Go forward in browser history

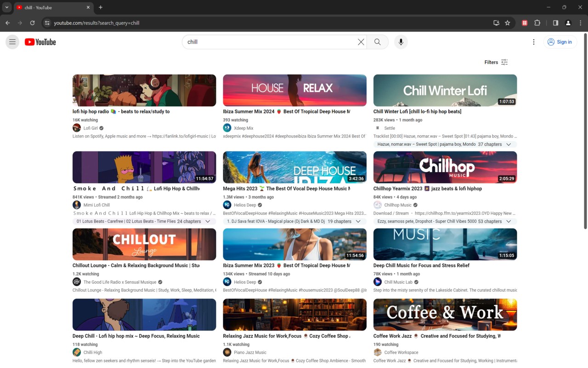(x=20, y=23)
